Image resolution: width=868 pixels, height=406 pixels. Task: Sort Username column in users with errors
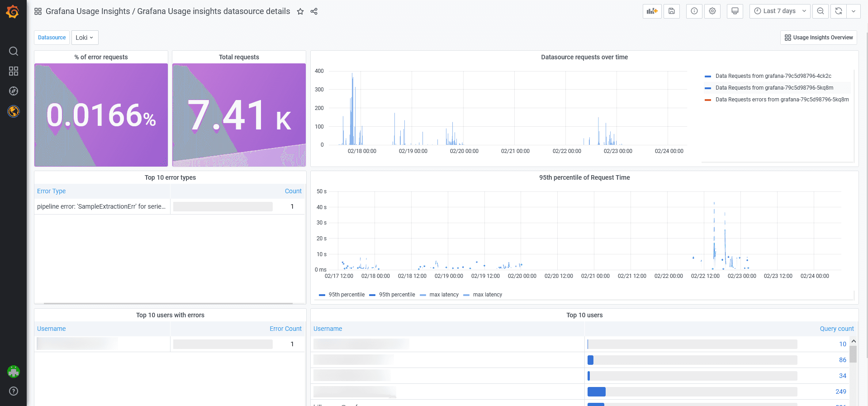[x=52, y=329]
